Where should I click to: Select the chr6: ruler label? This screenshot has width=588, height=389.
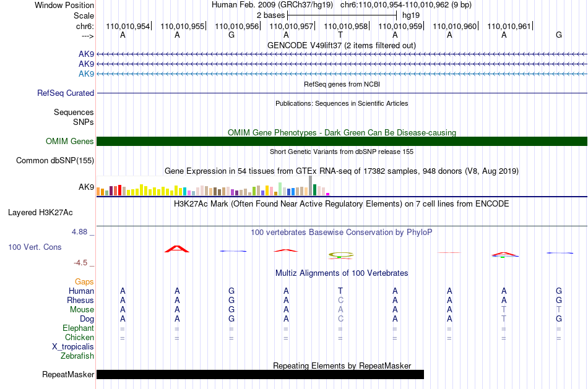[x=85, y=26]
